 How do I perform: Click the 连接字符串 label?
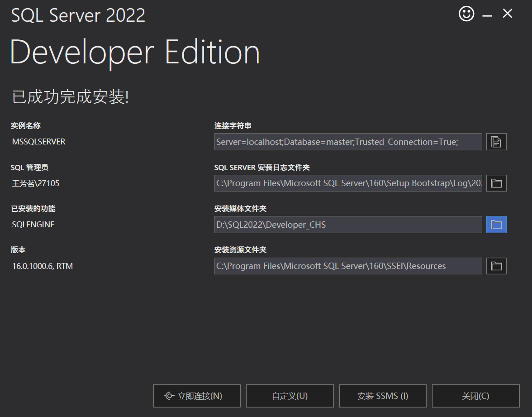(233, 126)
